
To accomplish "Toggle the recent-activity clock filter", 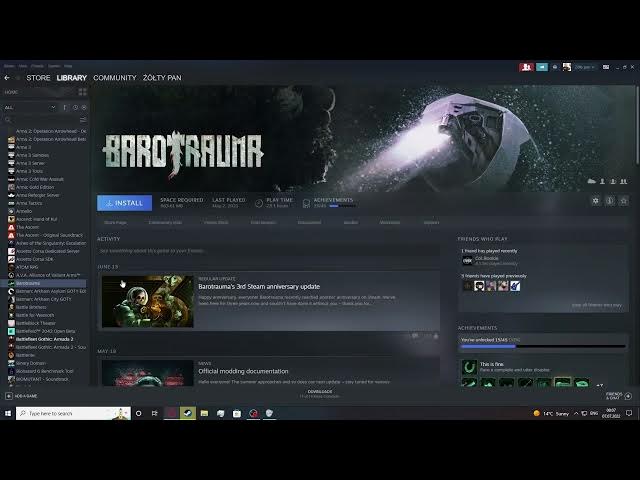I will pos(75,107).
